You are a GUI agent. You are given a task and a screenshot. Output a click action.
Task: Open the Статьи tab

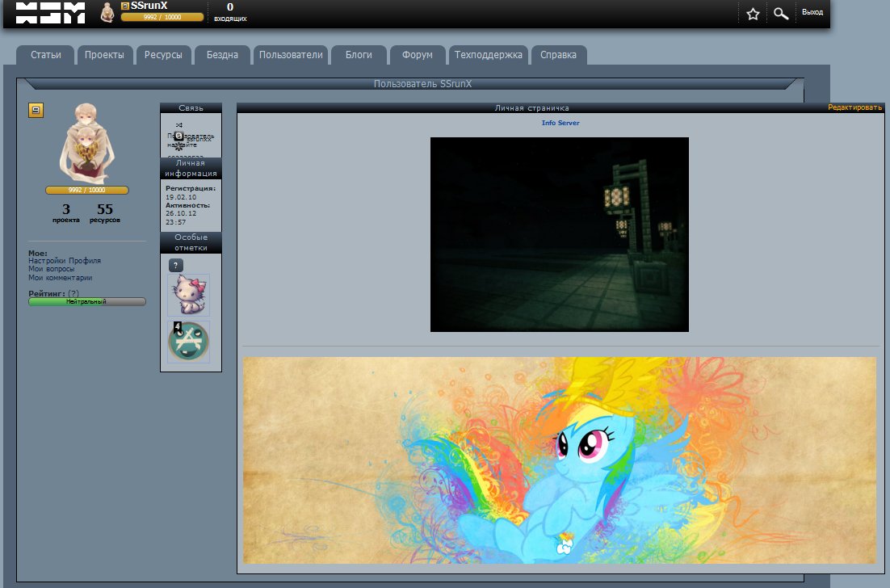[46, 55]
